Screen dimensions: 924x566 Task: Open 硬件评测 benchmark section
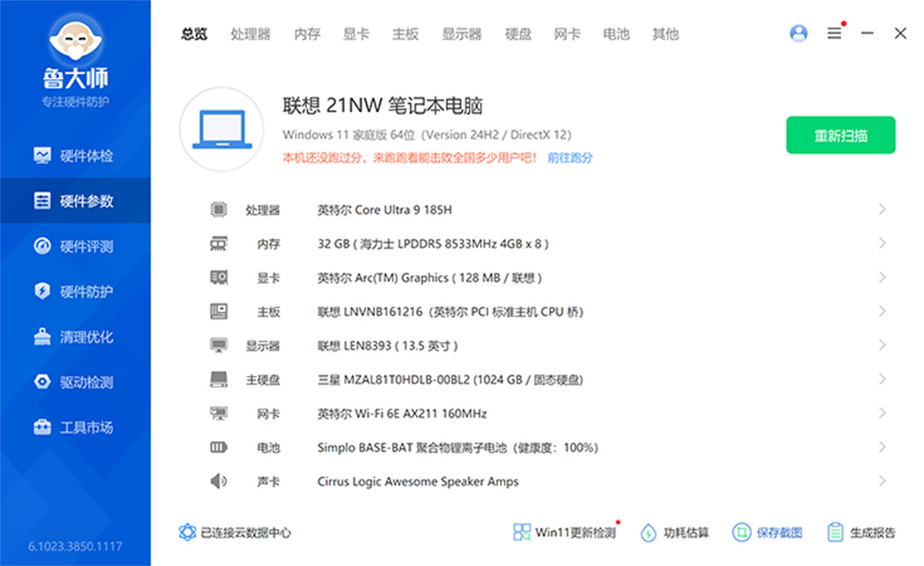75,247
